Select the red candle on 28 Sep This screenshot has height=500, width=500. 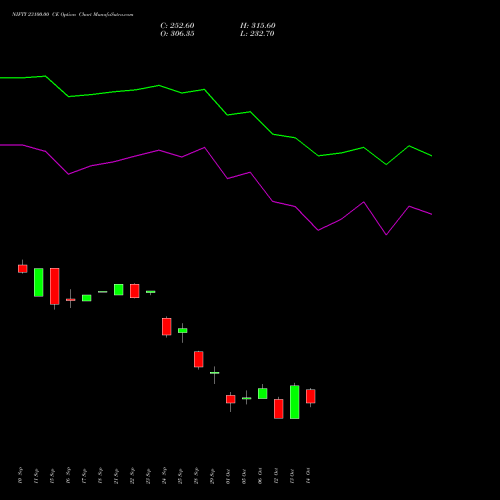199,359
